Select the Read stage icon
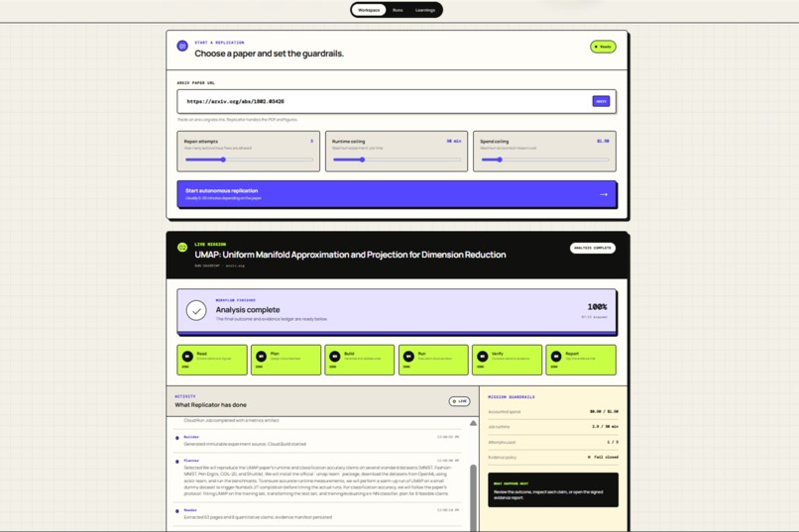799x532 pixels. [x=187, y=356]
